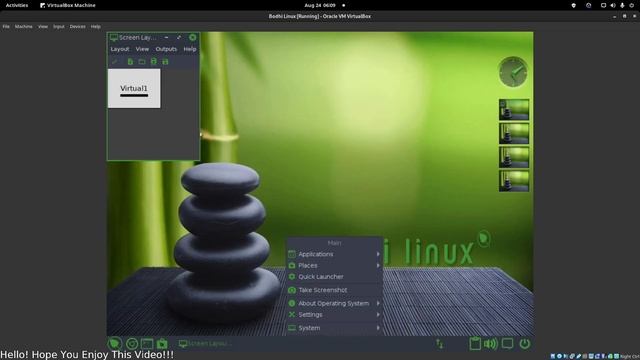Click the New layout document icon

point(130,62)
